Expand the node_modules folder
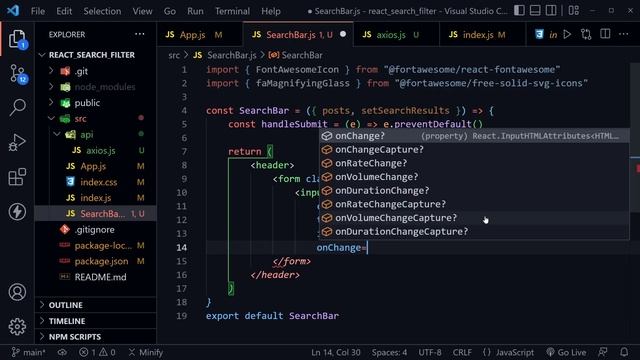This screenshot has width=640, height=360. 51,87
